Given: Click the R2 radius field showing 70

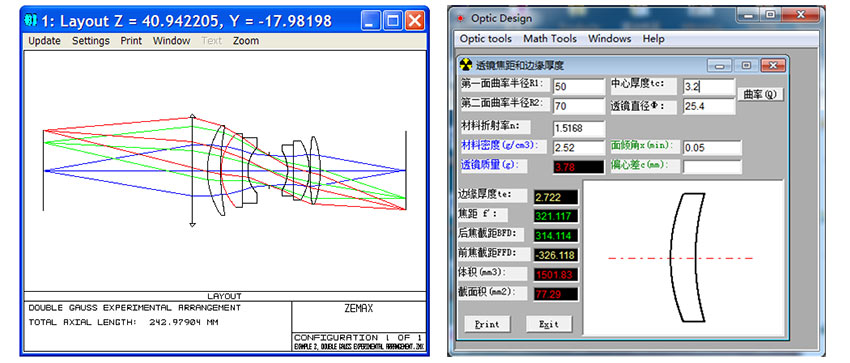Looking at the screenshot, I should (x=578, y=106).
